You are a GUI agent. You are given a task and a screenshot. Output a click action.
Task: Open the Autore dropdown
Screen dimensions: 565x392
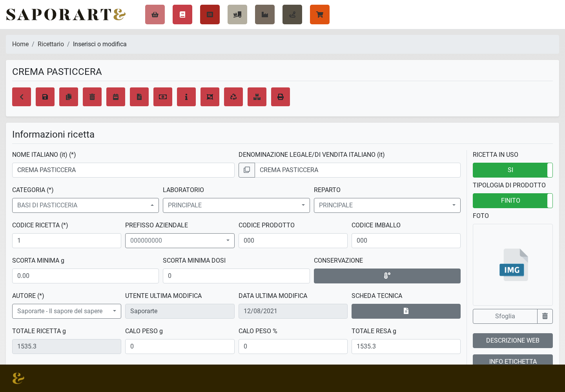tap(67, 311)
